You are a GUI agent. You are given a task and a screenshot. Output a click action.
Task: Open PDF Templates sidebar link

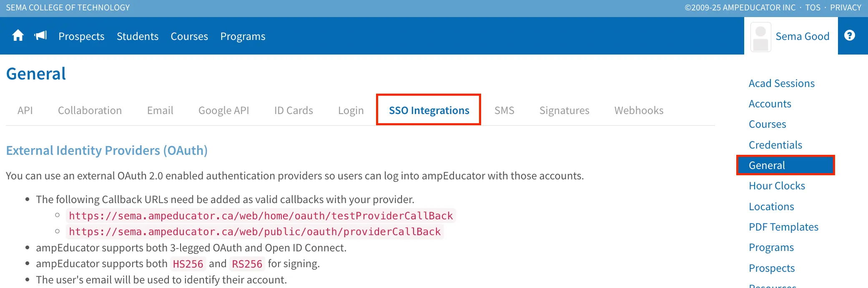pyautogui.click(x=783, y=227)
